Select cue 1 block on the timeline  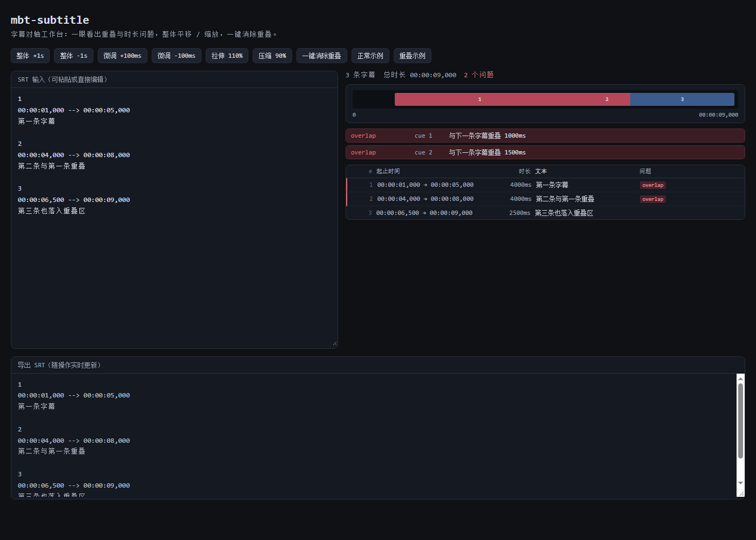click(x=480, y=99)
